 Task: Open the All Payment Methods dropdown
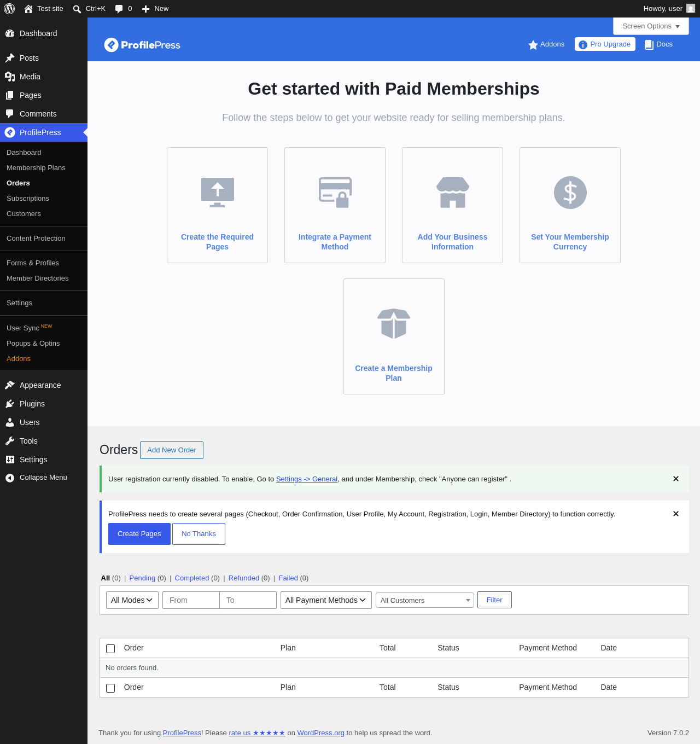click(326, 600)
